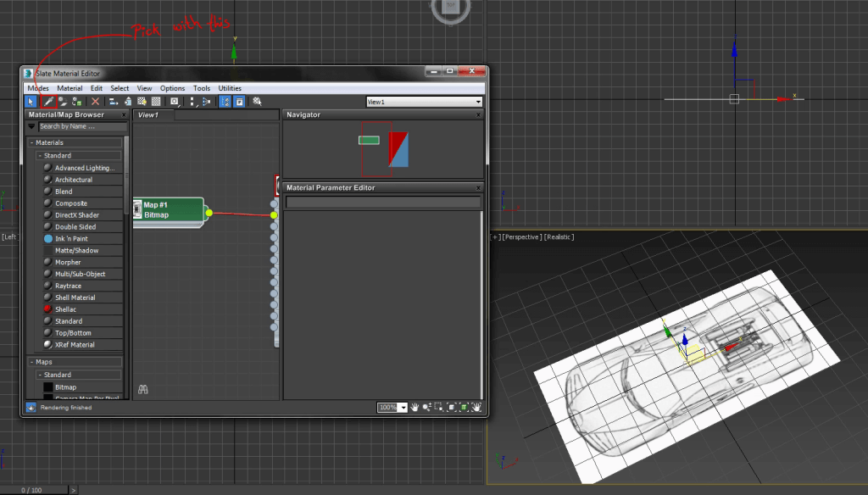This screenshot has width=868, height=495.
Task: Open the Utilities menu
Action: click(x=230, y=88)
